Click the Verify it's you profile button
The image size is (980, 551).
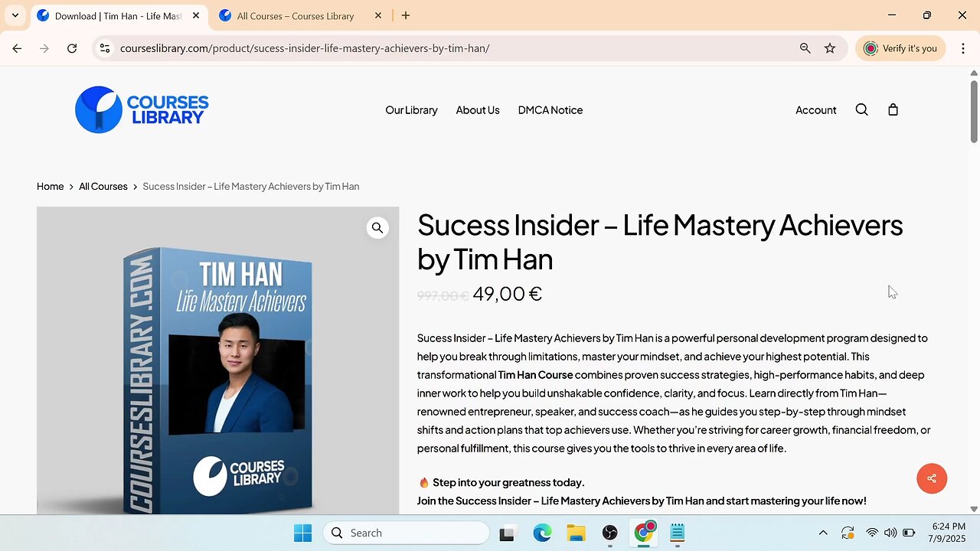pos(900,48)
